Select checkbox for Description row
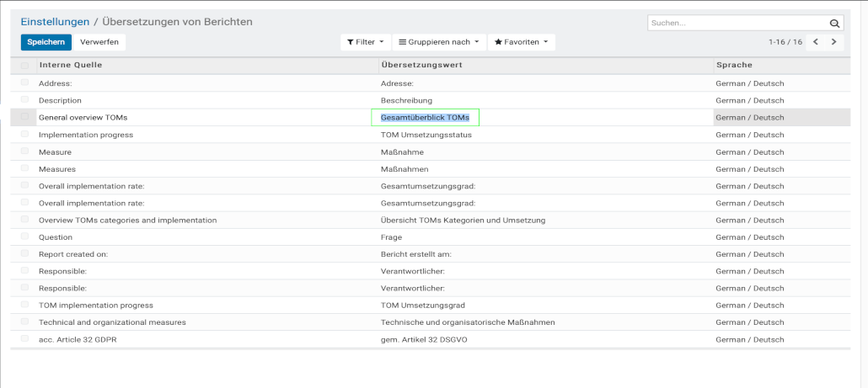 click(24, 100)
